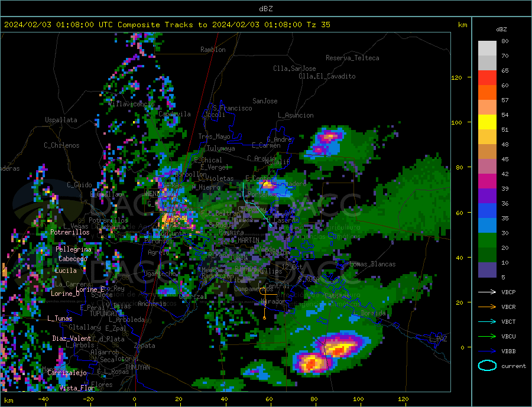Click the S_ROSA place label
The image size is (532, 407).
[309, 279]
